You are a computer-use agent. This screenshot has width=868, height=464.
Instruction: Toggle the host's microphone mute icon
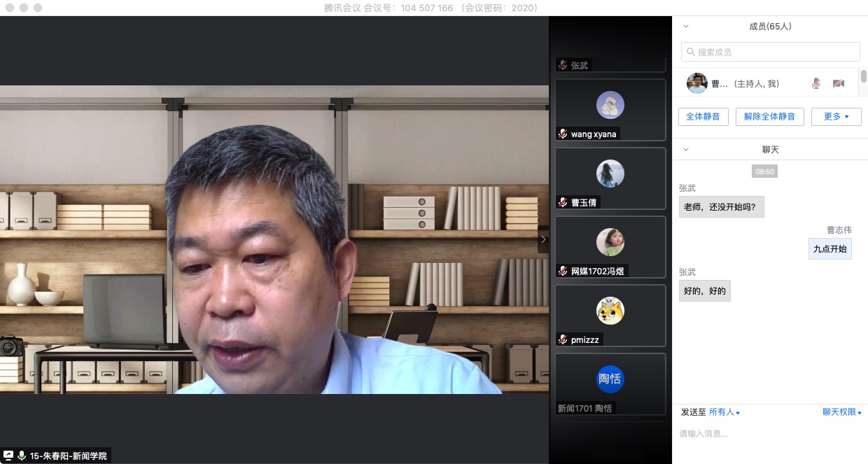(815, 83)
